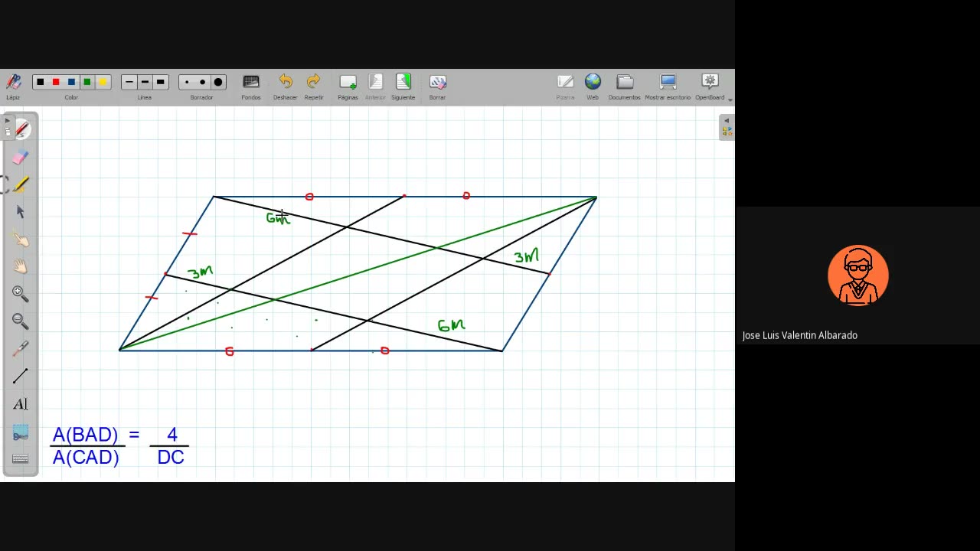
Task: Select the large eraser size
Action: pos(218,82)
